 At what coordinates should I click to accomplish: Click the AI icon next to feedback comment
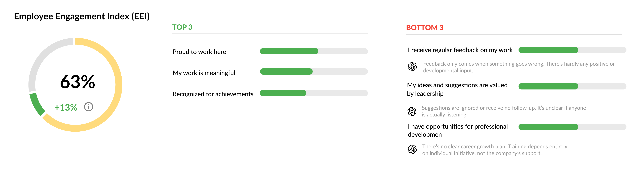click(412, 67)
